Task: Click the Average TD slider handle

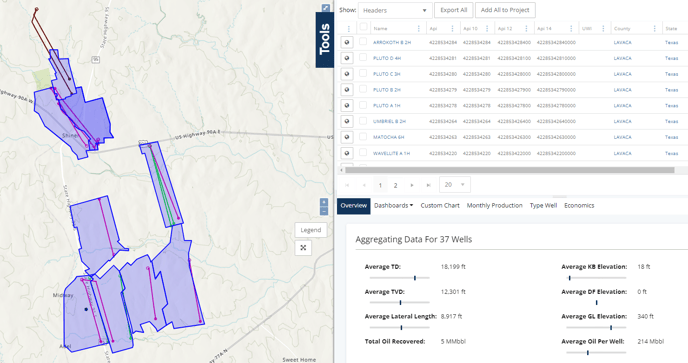Action: click(415, 278)
